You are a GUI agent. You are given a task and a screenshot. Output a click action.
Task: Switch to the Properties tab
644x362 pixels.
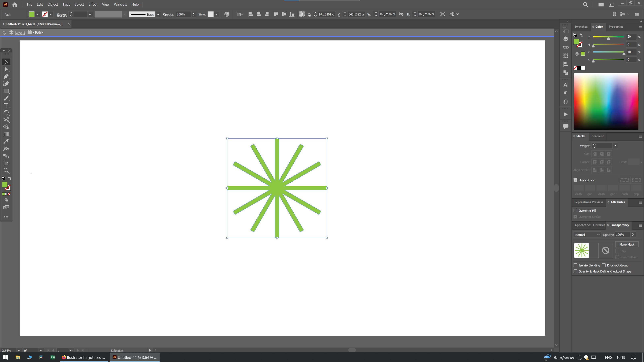[616, 27]
